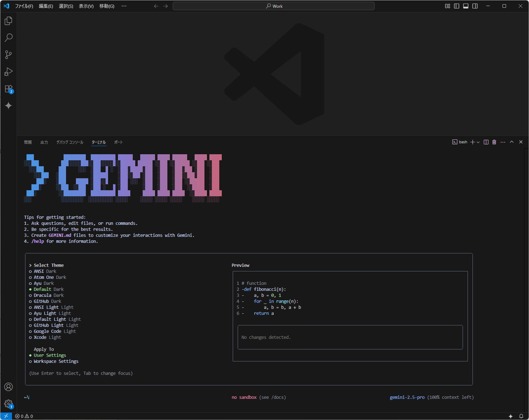Click the new terminal plus icon

point(472,142)
